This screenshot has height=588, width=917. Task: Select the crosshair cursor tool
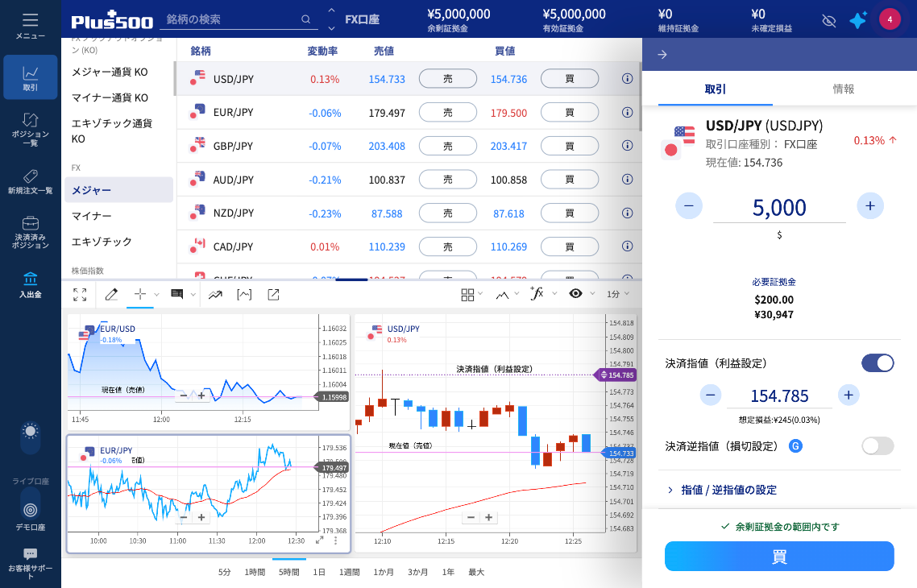pos(139,295)
